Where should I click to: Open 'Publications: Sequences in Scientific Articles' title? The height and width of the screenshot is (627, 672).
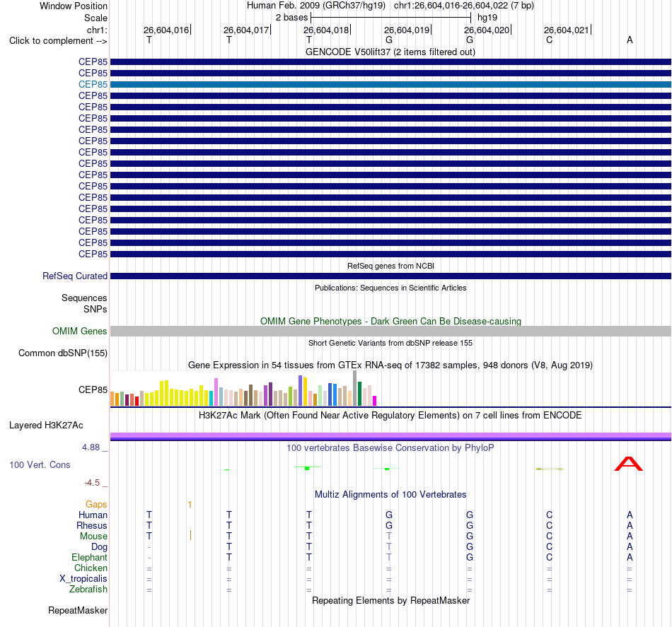click(x=390, y=288)
